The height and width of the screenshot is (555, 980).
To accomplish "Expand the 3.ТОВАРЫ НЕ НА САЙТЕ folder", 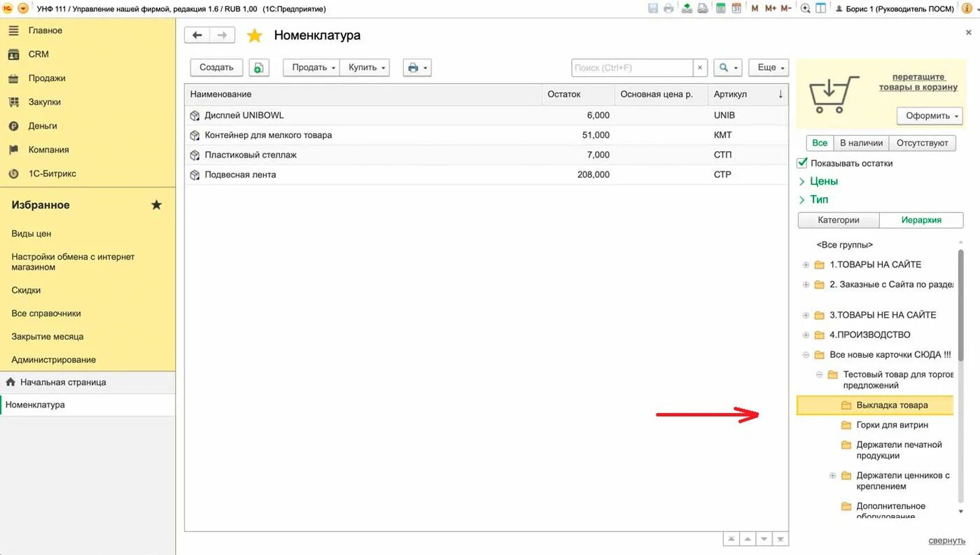I will pyautogui.click(x=806, y=315).
